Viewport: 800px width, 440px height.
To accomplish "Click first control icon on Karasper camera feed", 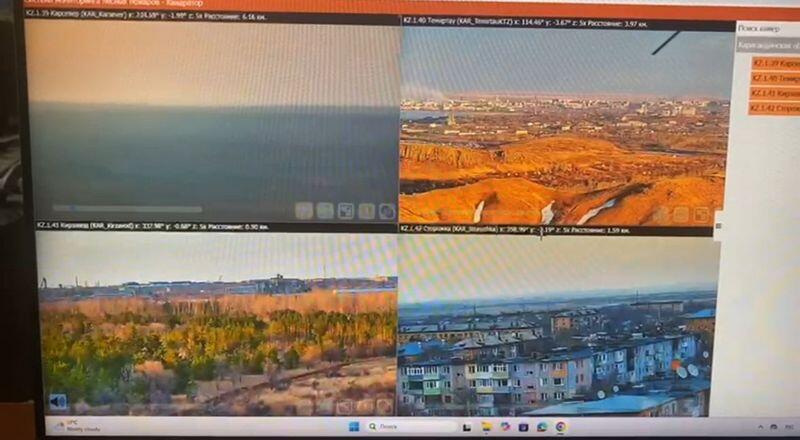I will [304, 211].
